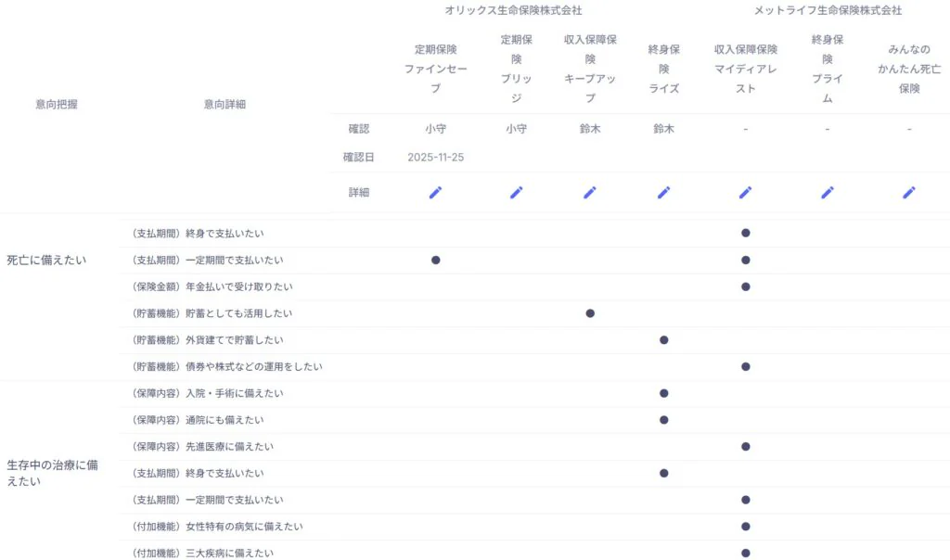Click the (貯蓄機能) 貯蓄としても活用したい label

click(x=211, y=313)
